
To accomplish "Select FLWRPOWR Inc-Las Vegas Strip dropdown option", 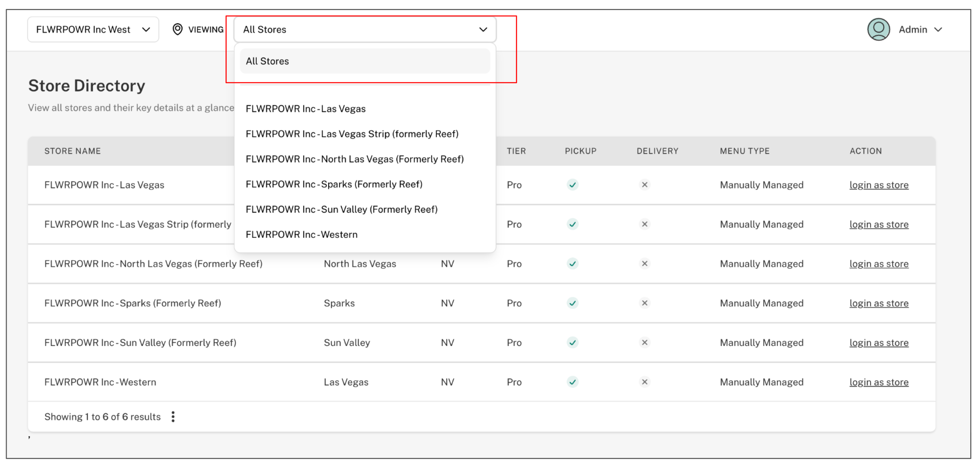I will (x=351, y=134).
